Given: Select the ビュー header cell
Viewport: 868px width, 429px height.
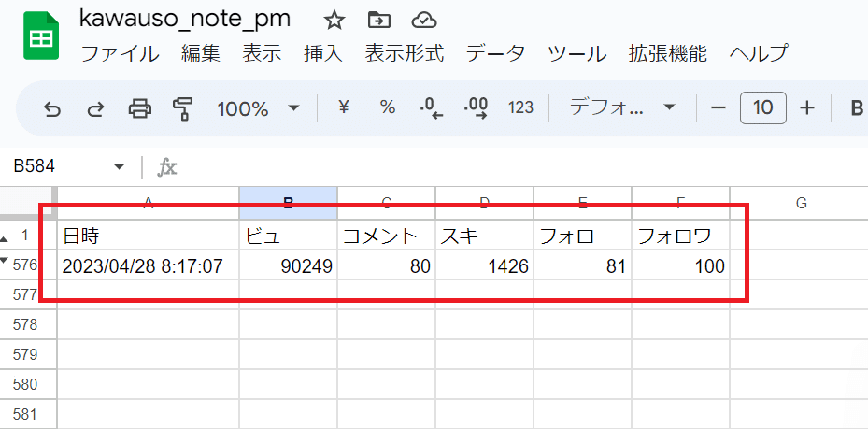Looking at the screenshot, I should (289, 236).
